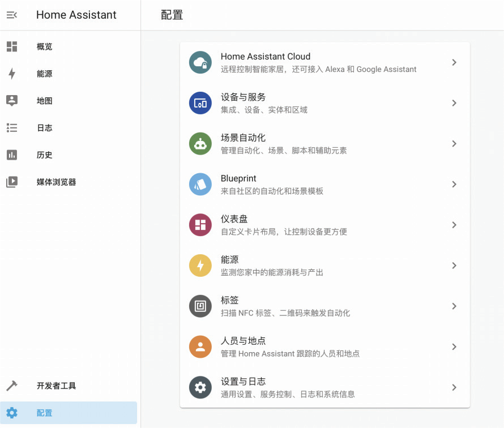Click text 管理 Home Assistant 跟踪的人员和地点
Image resolution: width=504 pixels, height=428 pixels.
(x=290, y=354)
